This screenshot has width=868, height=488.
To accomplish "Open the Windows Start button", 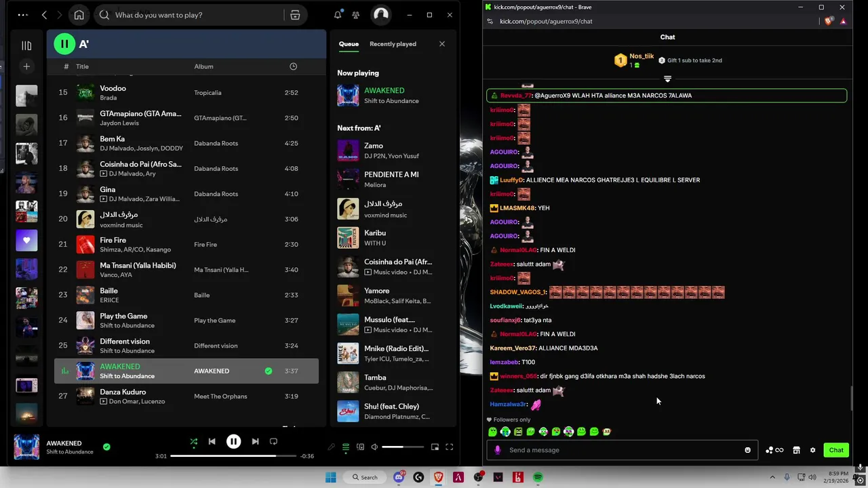I will point(330,477).
